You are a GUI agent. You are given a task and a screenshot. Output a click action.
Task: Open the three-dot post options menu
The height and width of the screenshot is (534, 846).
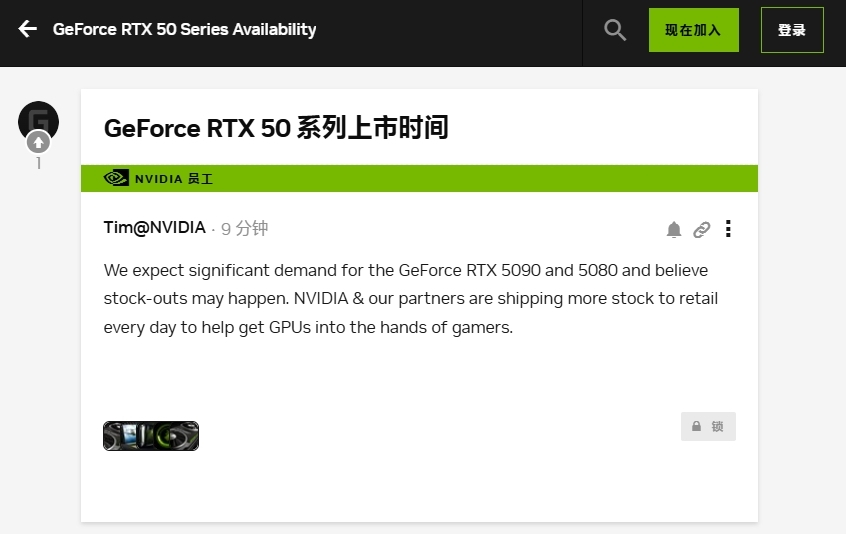click(x=728, y=229)
